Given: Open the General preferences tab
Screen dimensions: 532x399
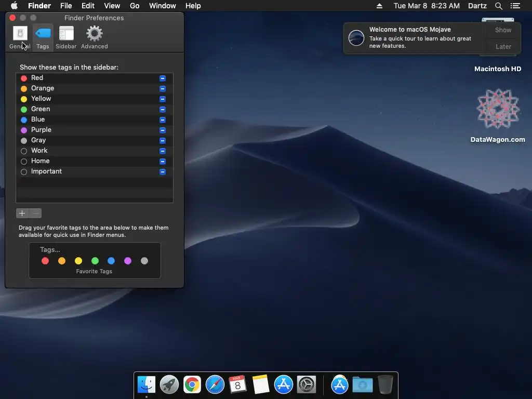Looking at the screenshot, I should (x=20, y=37).
